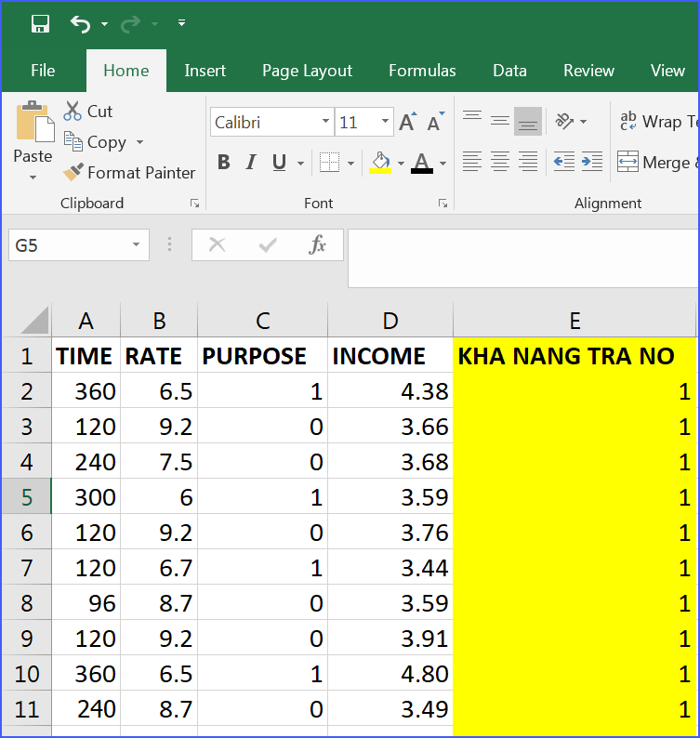Click the Save icon in quick access toolbar

click(x=40, y=23)
